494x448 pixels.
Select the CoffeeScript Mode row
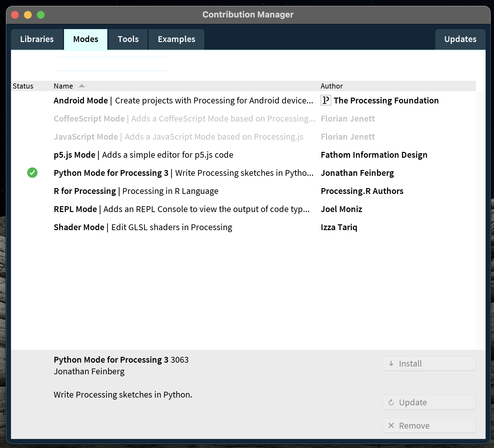click(184, 119)
